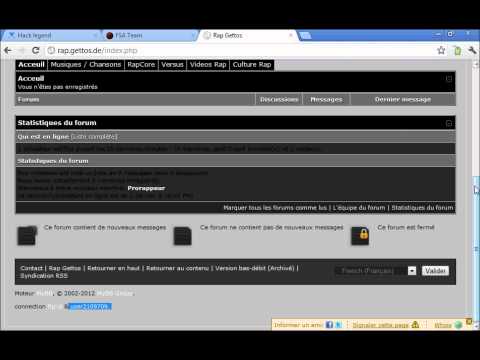The height and width of the screenshot is (360, 480).
Task: Click the warning icon beside Signaler cette page
Action: (x=415, y=324)
